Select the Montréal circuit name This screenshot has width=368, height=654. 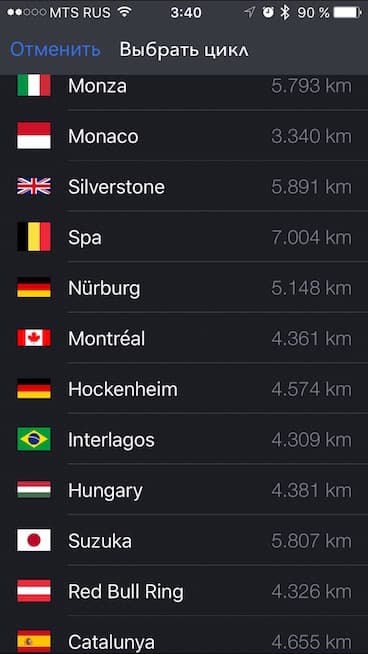106,338
